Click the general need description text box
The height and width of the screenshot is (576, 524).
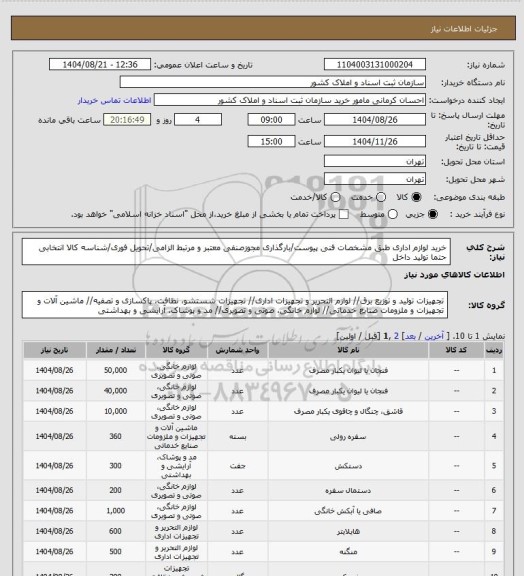[x=236, y=252]
